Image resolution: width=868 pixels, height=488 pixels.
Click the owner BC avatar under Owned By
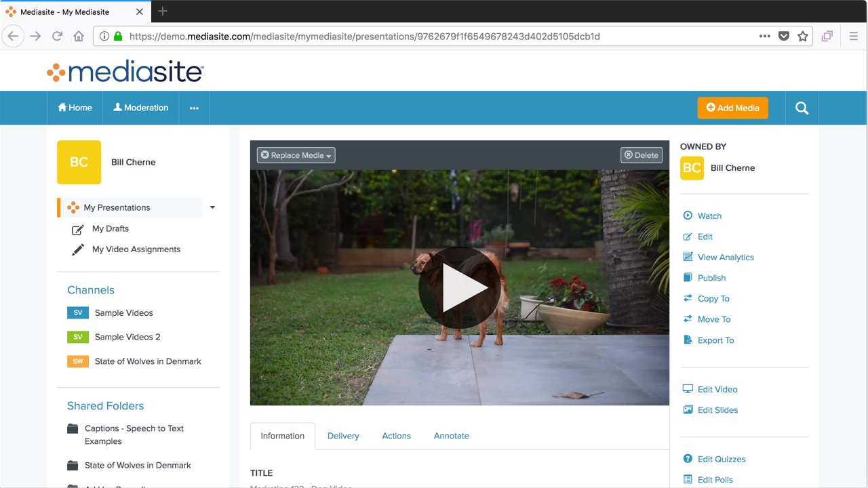click(692, 168)
